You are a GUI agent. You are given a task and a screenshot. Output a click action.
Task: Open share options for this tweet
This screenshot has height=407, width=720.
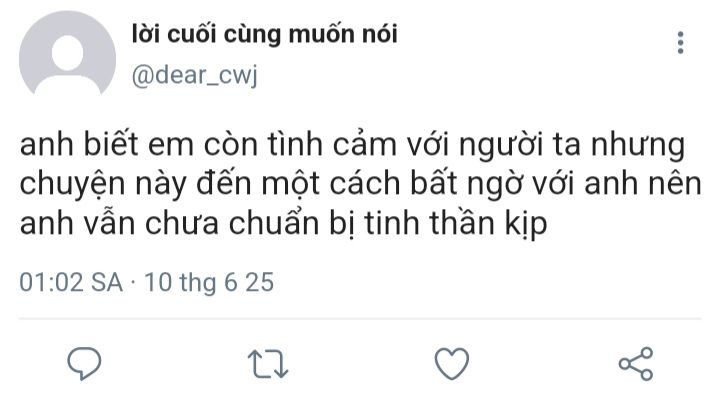coord(636,363)
